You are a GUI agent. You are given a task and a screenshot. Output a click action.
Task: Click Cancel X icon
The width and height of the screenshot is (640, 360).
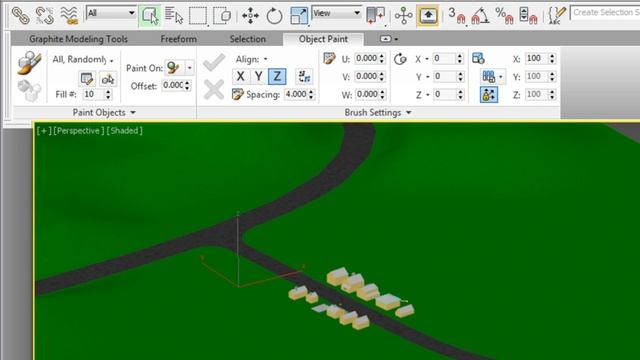(213, 89)
